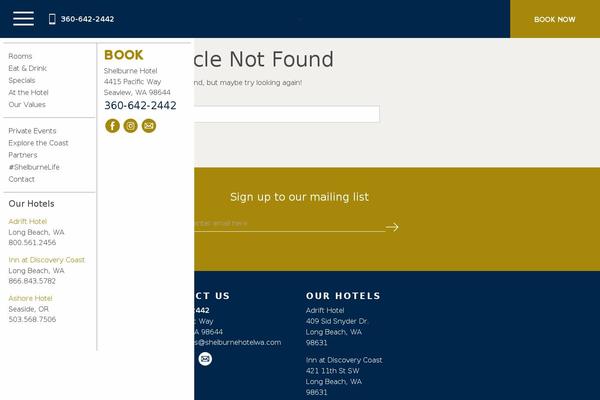The width and height of the screenshot is (600, 400).
Task: Submit mailing list with arrow icon
Action: (x=392, y=227)
